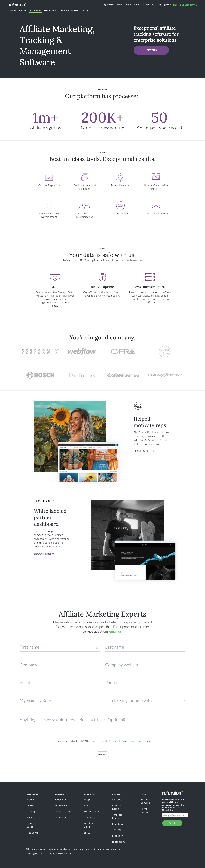Click the purple Let's Talk button
This screenshot has height=868, width=205.
point(151,50)
